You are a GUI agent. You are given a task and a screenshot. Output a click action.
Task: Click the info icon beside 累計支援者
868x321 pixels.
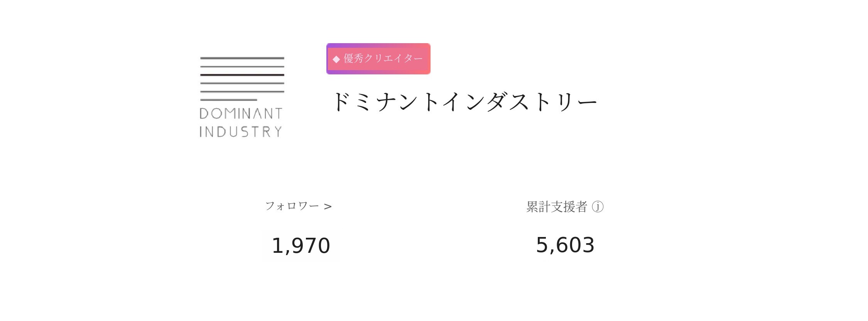point(598,207)
